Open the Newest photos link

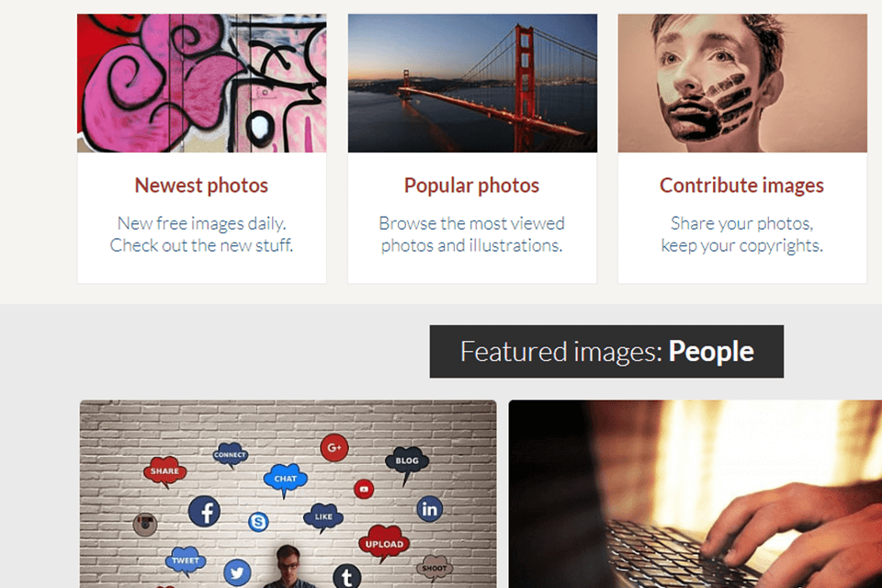[201, 186]
